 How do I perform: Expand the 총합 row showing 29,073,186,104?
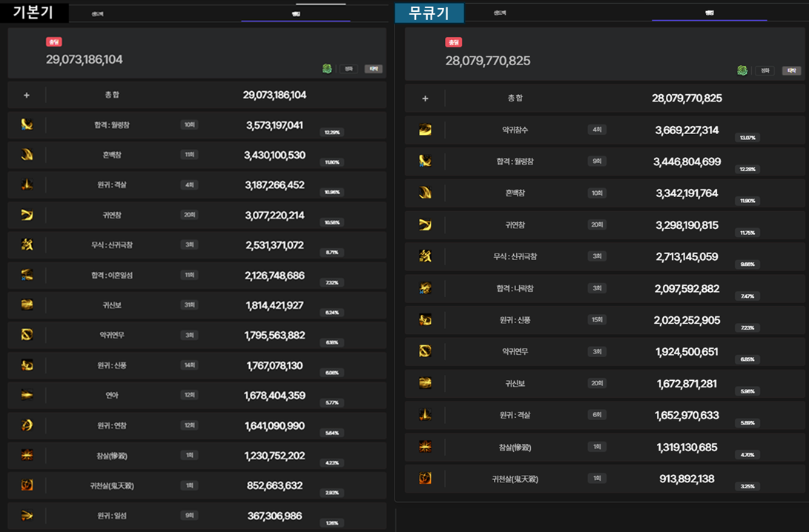pyautogui.click(x=27, y=95)
